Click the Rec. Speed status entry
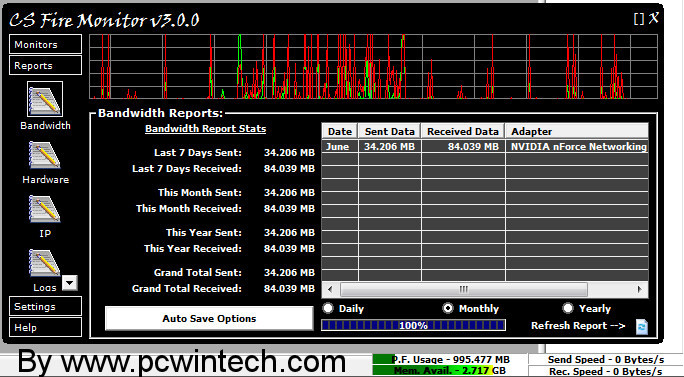The image size is (684, 377). click(606, 371)
